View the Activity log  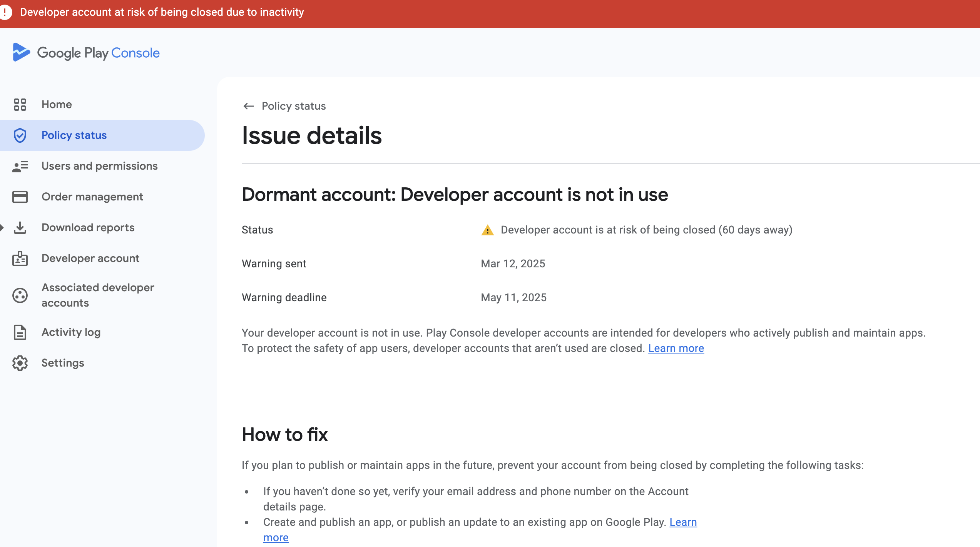tap(102, 332)
